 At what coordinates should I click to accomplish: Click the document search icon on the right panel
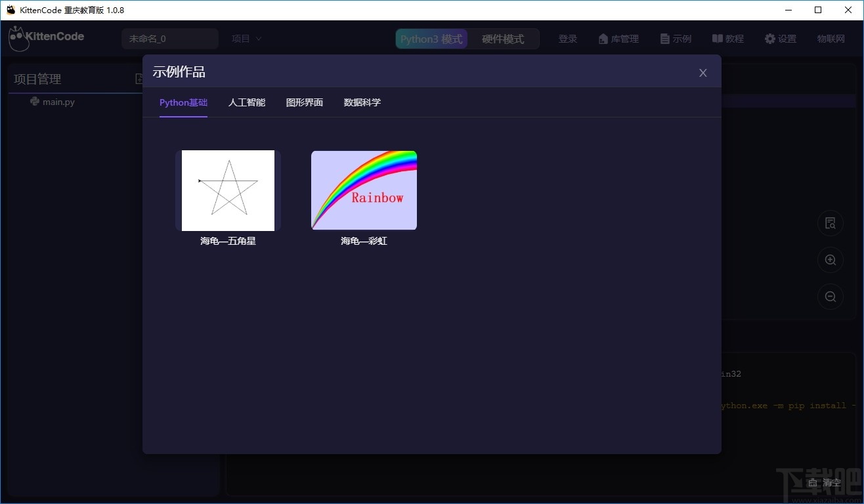[x=830, y=223]
